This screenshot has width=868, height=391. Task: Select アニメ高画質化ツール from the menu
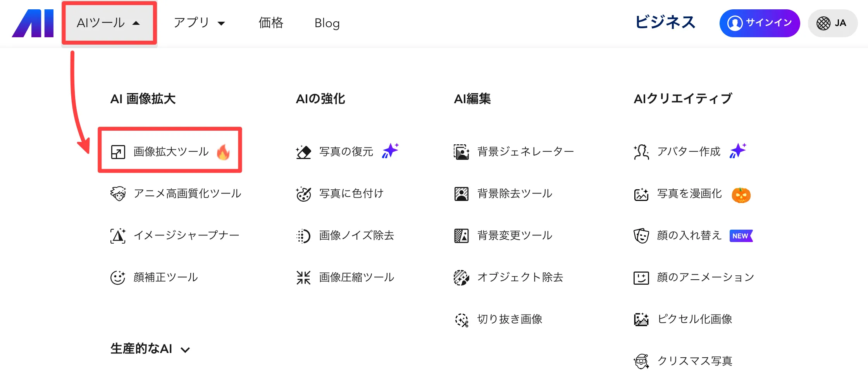(187, 194)
